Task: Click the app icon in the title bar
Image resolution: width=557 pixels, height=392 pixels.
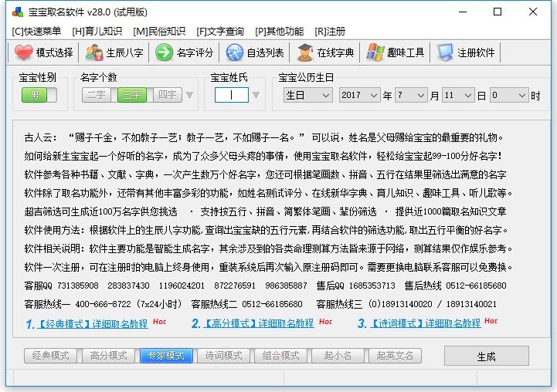Action: click(17, 12)
